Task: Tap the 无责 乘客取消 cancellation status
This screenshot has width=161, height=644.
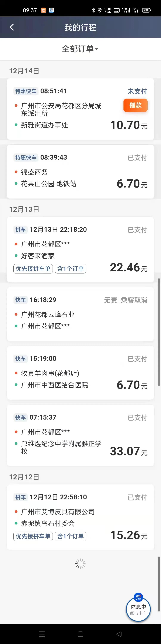Action: point(126,300)
